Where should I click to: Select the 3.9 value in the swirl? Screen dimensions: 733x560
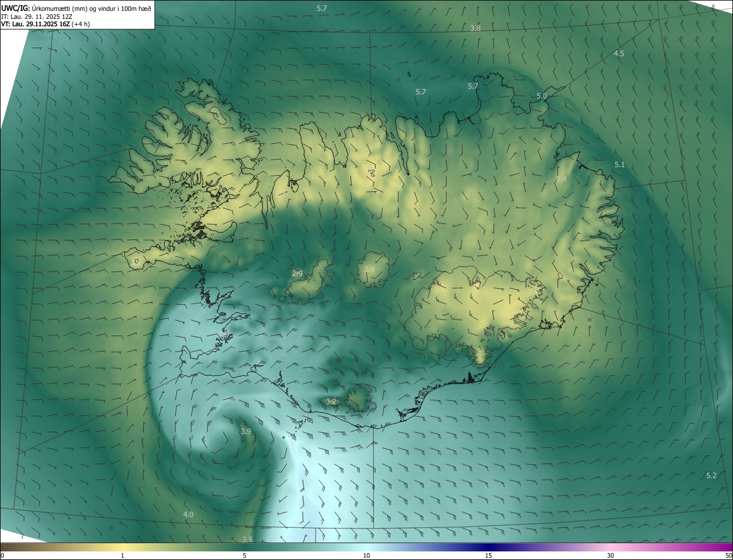246,431
